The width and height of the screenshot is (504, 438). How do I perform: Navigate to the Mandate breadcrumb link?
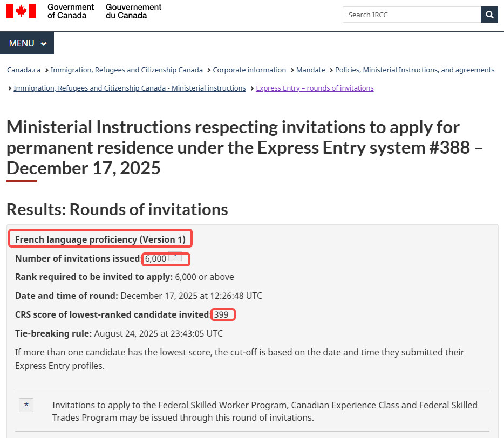[311, 70]
